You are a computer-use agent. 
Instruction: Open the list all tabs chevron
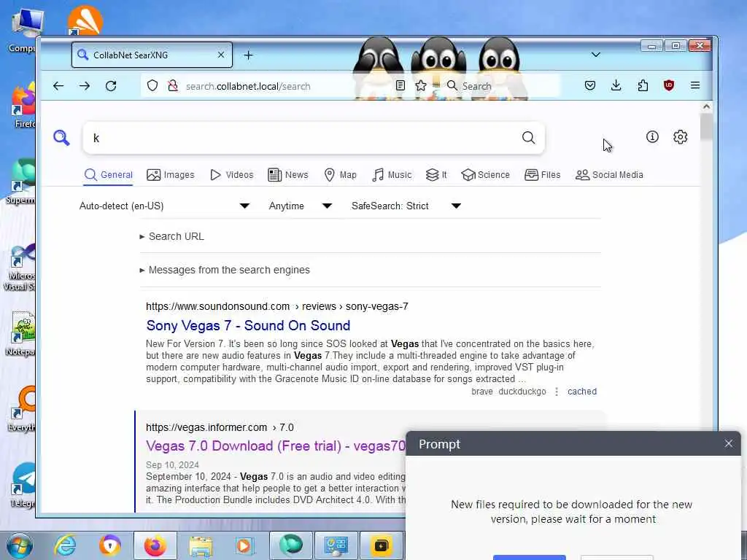tap(595, 55)
